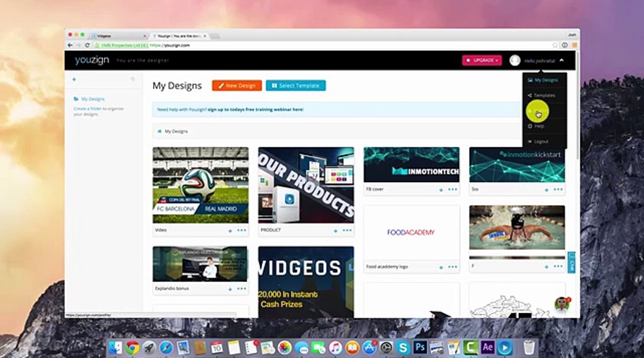
Task: Click the New Design button
Action: pos(237,86)
